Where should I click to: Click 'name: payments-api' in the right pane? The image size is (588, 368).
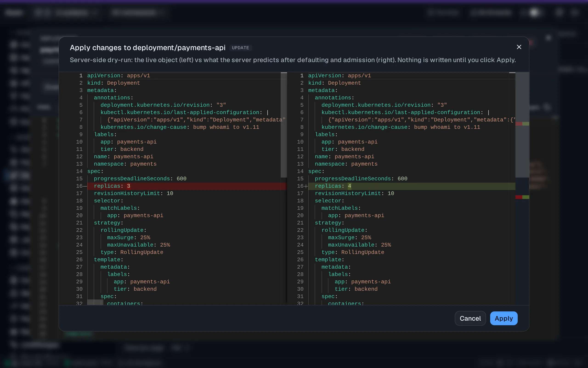(344, 157)
